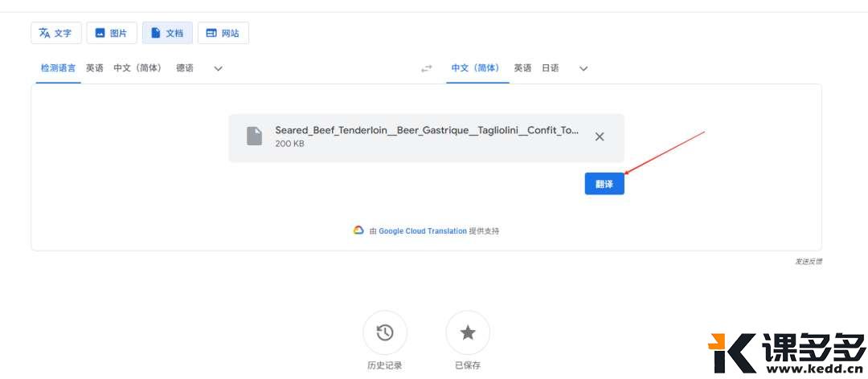Click 发送反馈 feedback link
The image size is (868, 379).
click(x=809, y=261)
